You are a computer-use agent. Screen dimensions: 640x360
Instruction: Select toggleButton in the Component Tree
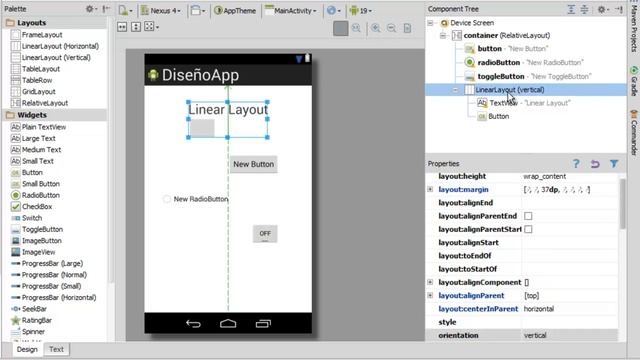pyautogui.click(x=528, y=76)
